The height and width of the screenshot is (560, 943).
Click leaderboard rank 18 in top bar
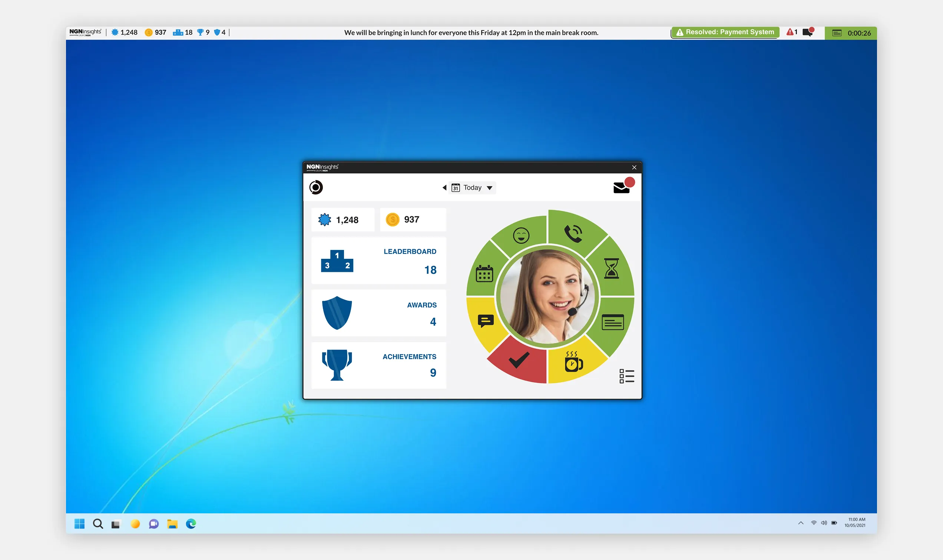183,33
